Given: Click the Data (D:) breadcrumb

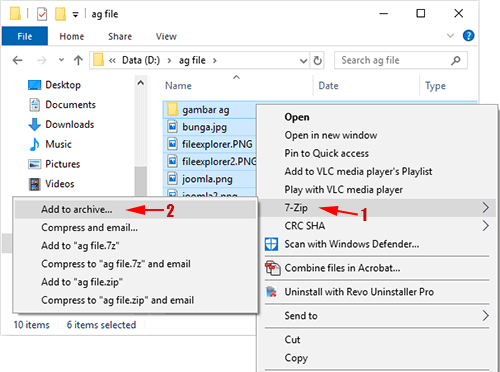Looking at the screenshot, I should (x=141, y=60).
